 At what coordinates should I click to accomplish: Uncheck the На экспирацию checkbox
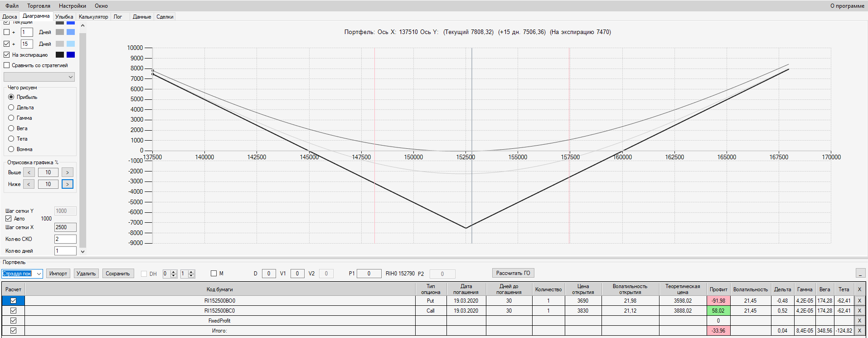pos(7,55)
